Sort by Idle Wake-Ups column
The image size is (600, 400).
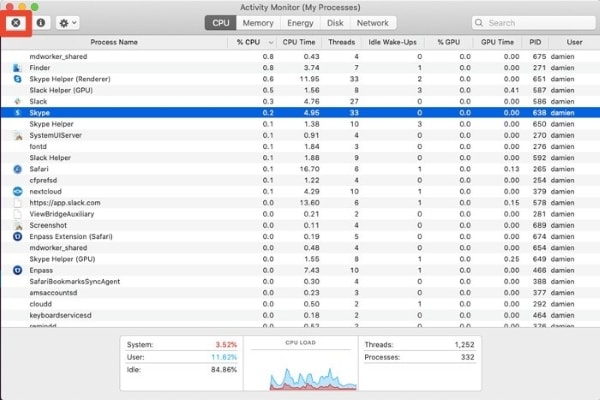(392, 42)
